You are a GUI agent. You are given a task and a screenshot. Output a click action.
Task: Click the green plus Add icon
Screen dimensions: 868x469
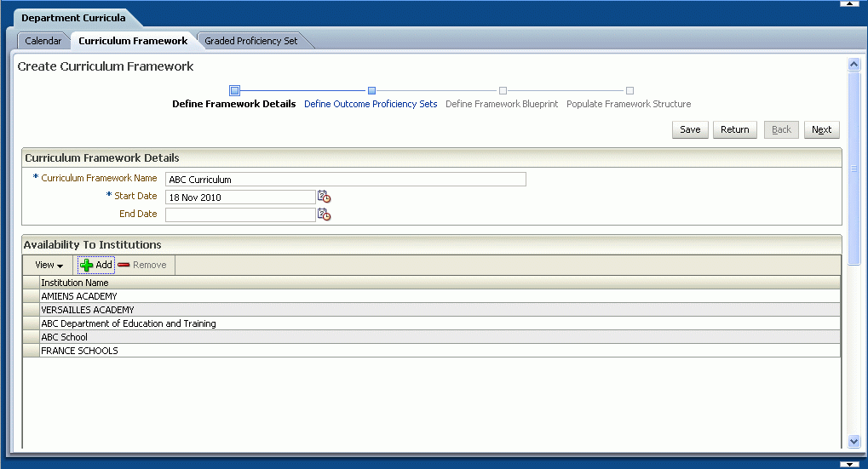click(86, 266)
